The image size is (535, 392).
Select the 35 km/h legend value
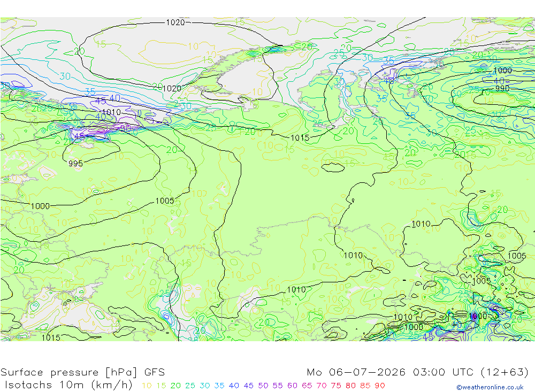[x=219, y=386]
